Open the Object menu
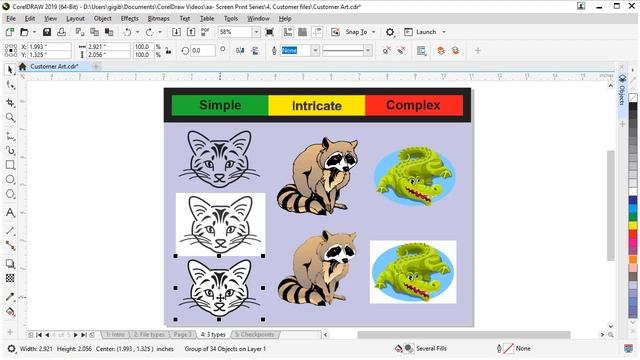Screen dimensions: 640x360 [x=102, y=18]
